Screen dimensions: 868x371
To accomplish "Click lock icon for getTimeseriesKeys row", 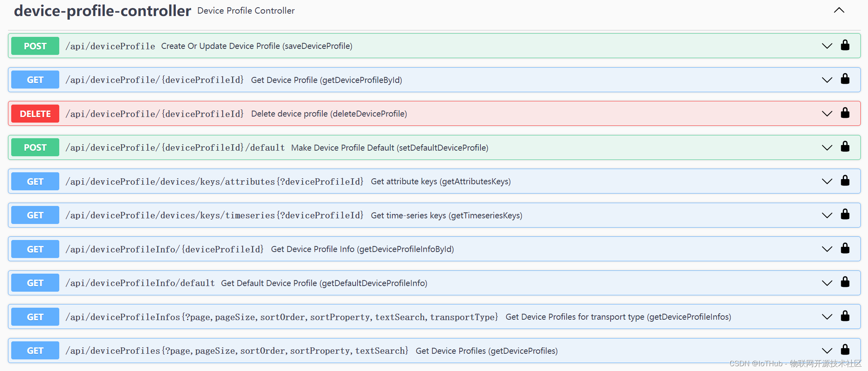I will (x=845, y=214).
